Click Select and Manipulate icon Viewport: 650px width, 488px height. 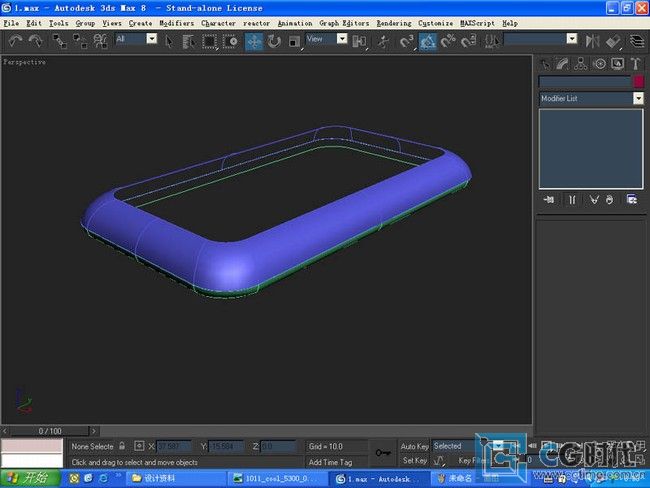point(383,41)
